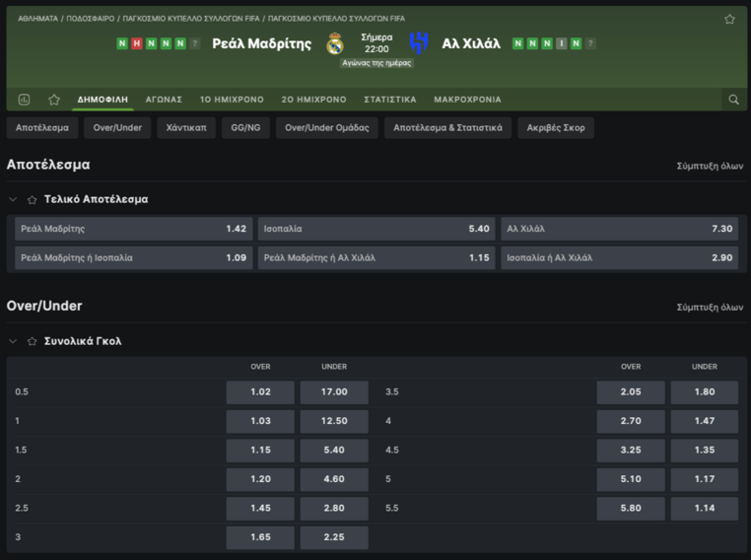This screenshot has width=751, height=560.
Task: Select Under 3.5 goals odds 1.80
Action: pos(705,392)
